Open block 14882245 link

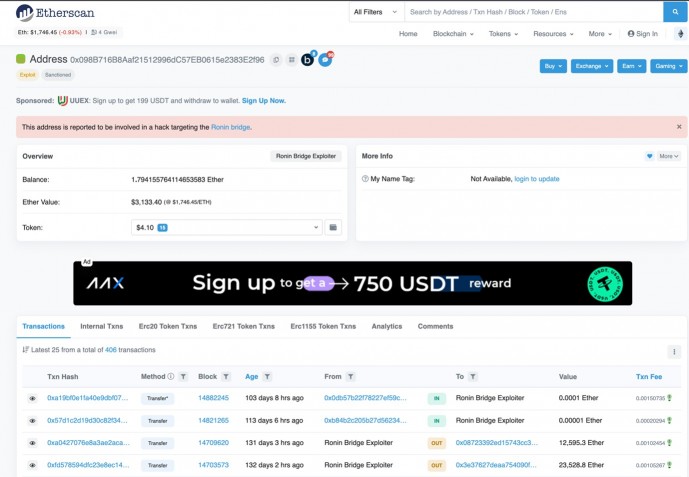214,398
